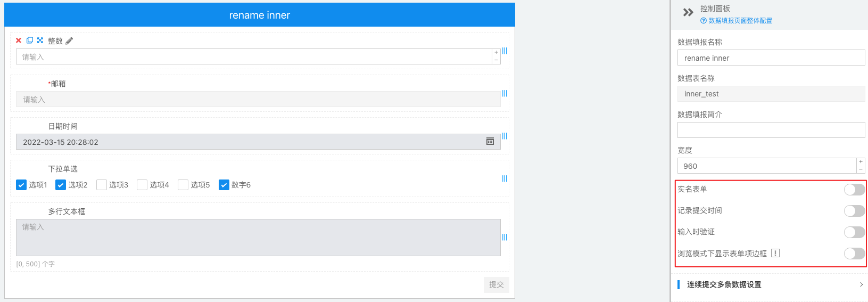Delete the 整数 field with red X
The height and width of the screenshot is (302, 868).
point(19,40)
